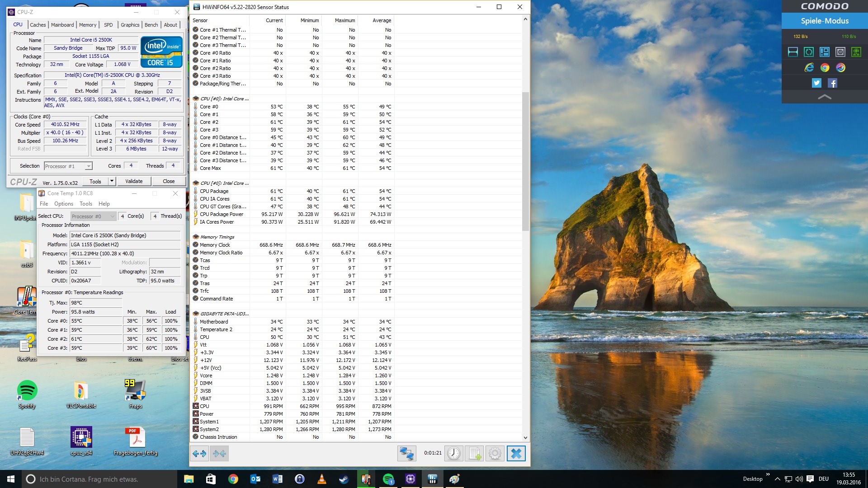868x488 pixels.
Task: Open the Options menu in Core Temp
Action: (x=63, y=204)
